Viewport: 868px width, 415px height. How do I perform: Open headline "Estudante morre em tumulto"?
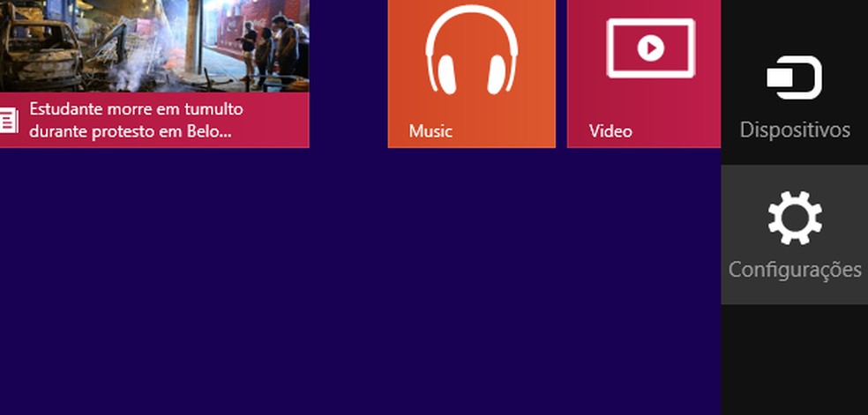(x=136, y=109)
